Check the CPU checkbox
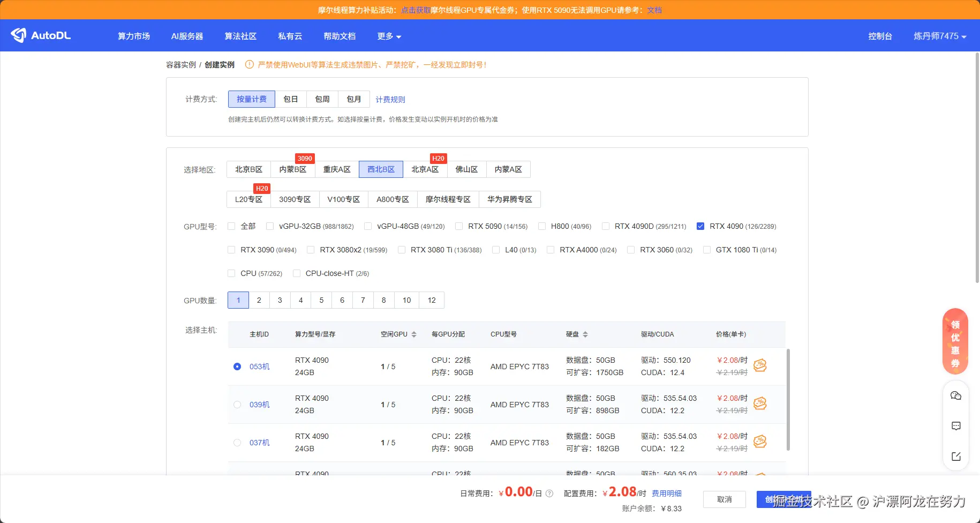Screen dimensions: 980x523 point(231,273)
